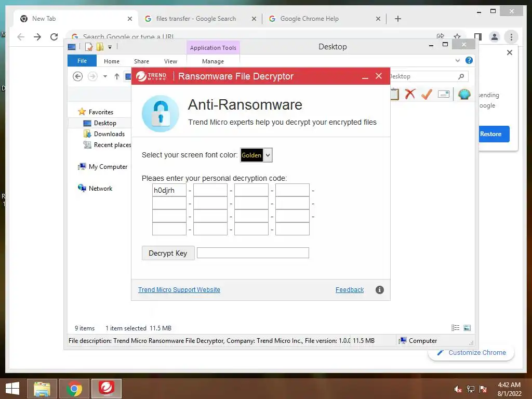Open the File menu in Explorer
This screenshot has height=399, width=532.
point(82,61)
